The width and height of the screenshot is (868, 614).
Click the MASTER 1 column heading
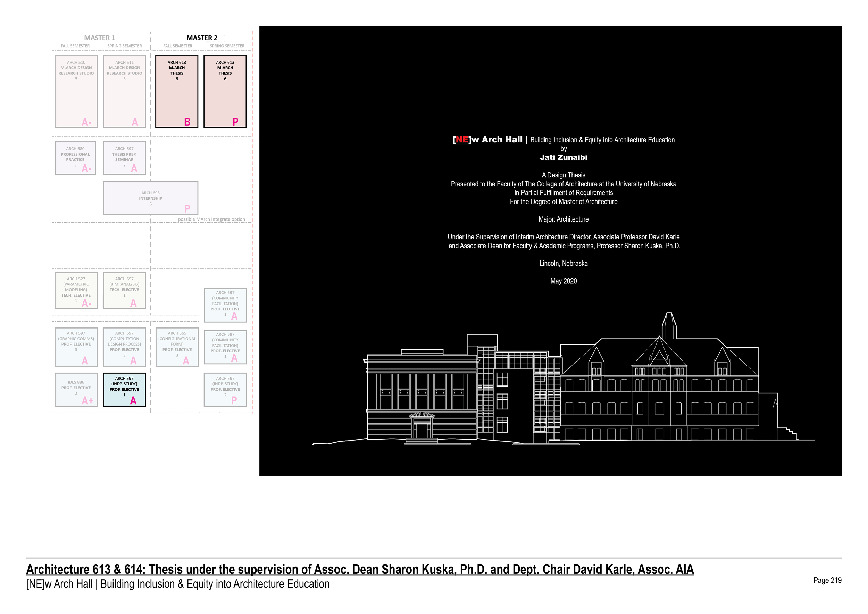click(x=99, y=38)
